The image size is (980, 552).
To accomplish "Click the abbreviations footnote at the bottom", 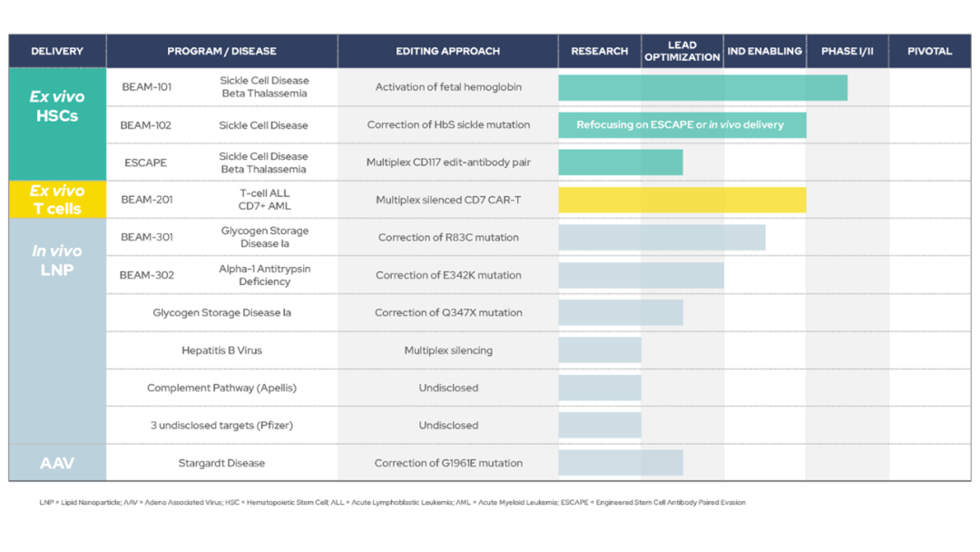I will click(392, 502).
